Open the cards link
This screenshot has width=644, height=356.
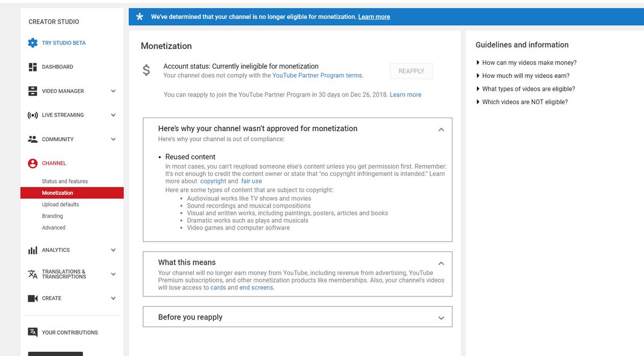tap(218, 288)
